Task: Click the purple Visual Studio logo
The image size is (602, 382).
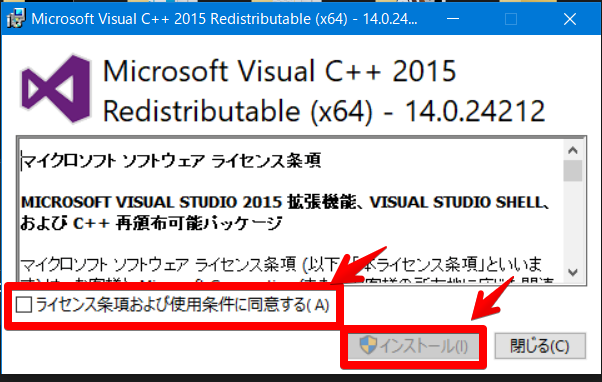Action: [x=56, y=89]
